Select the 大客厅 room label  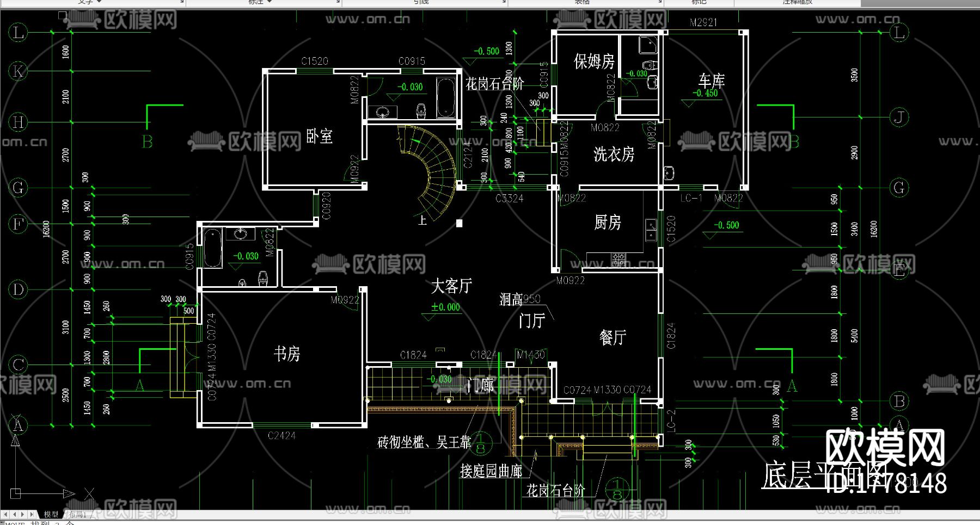(451, 286)
